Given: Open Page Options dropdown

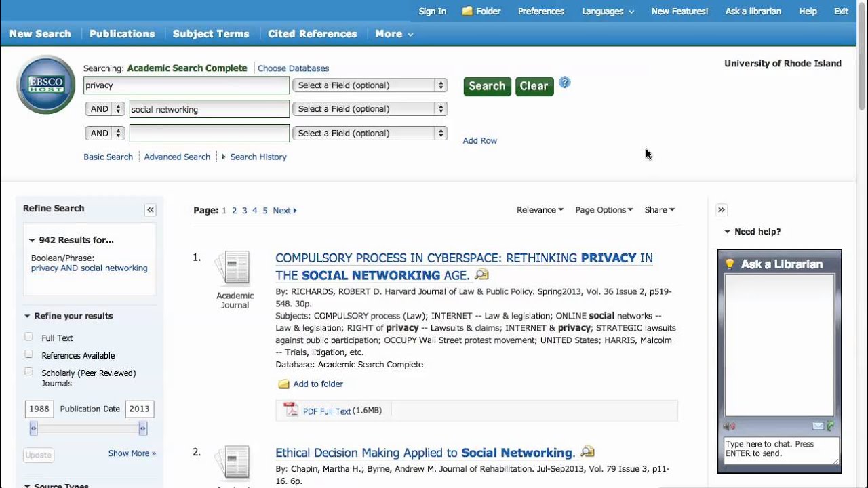Looking at the screenshot, I should tap(604, 210).
